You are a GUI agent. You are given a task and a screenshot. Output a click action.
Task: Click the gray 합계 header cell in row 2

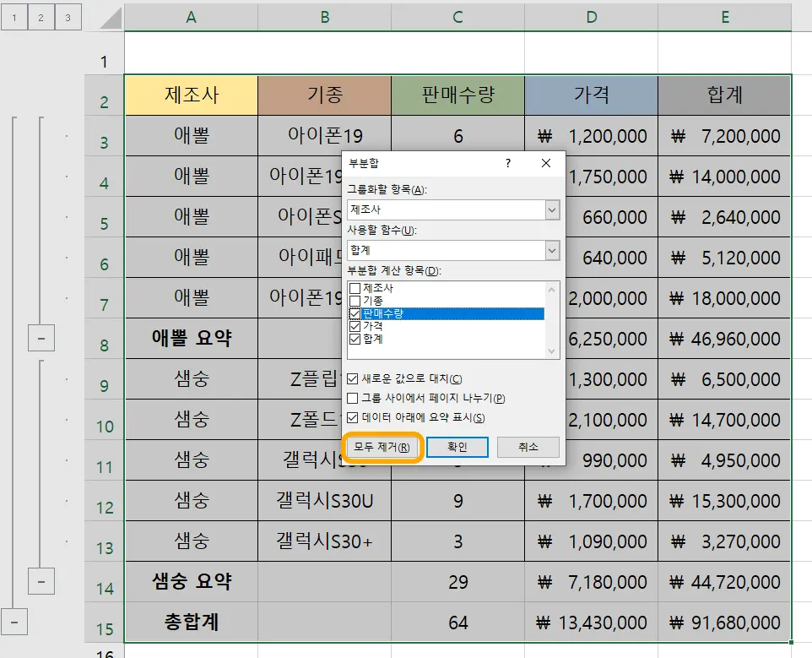click(x=724, y=95)
